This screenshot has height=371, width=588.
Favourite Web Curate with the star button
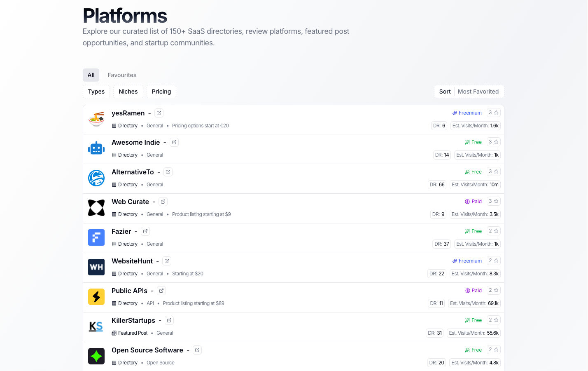(x=494, y=201)
